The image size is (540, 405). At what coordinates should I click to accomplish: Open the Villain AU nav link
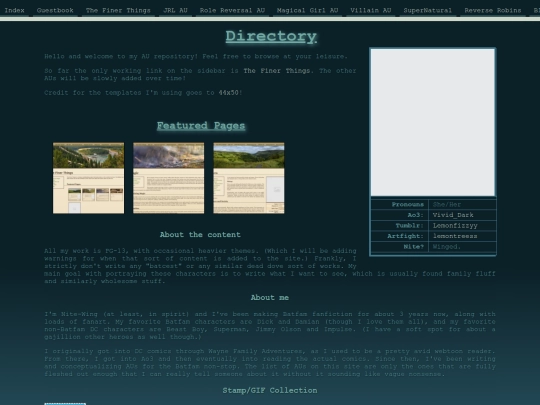(371, 10)
